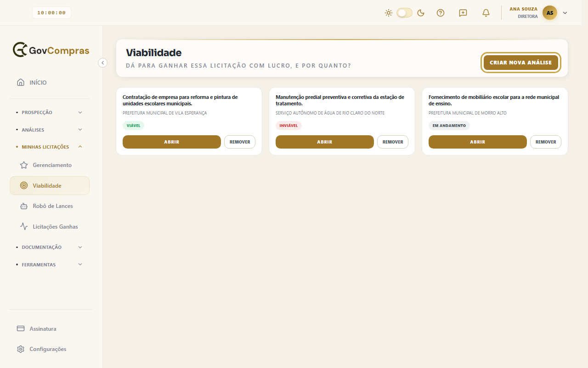Click the sun light-mode icon
Image resolution: width=588 pixels, height=368 pixels.
pos(389,13)
